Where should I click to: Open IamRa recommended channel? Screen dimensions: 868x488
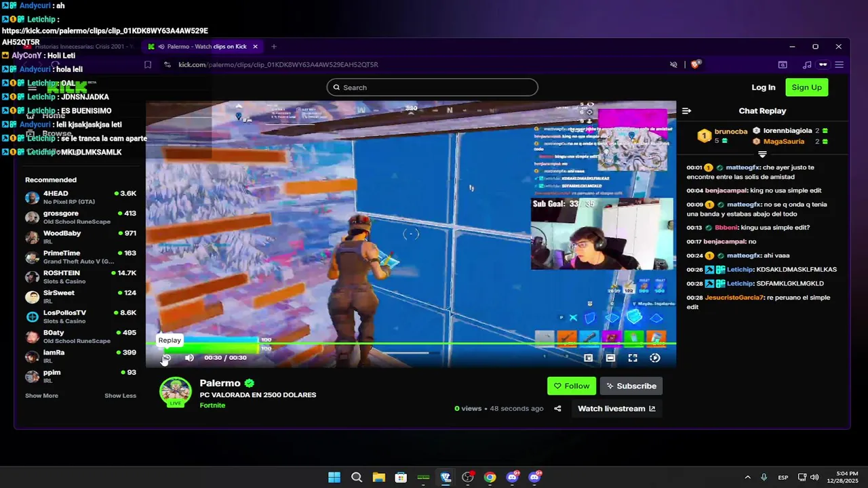[81, 357]
